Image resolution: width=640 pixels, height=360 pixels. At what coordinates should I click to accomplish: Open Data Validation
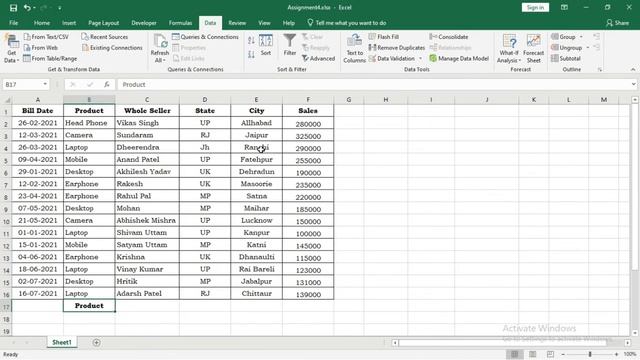[x=392, y=59]
